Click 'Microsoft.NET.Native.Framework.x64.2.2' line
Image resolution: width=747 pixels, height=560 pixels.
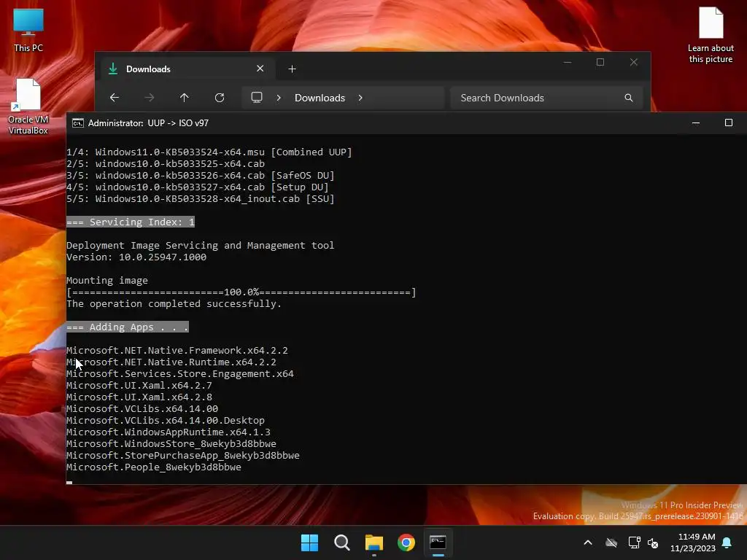(x=177, y=351)
